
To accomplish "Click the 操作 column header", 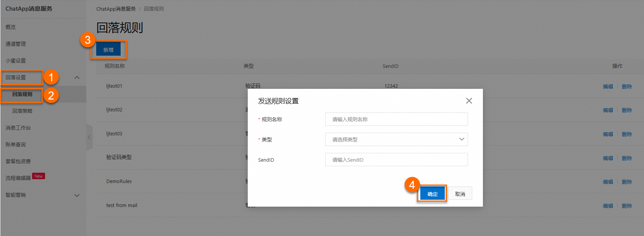I will 617,66.
